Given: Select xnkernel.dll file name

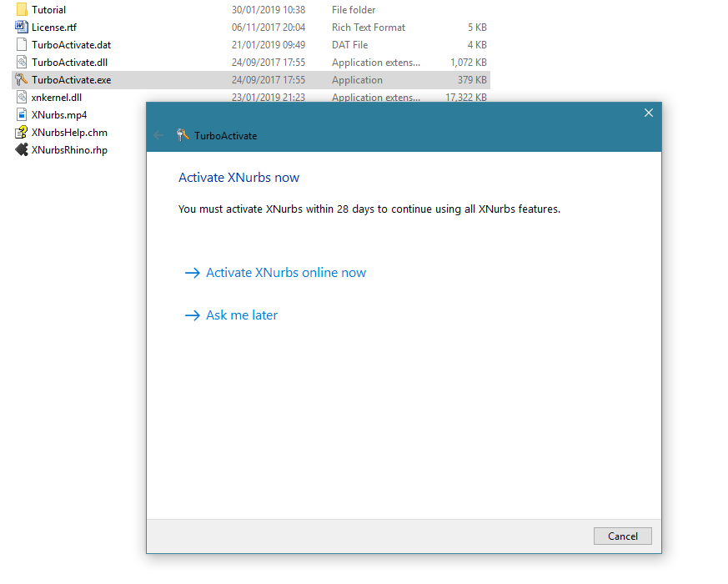Looking at the screenshot, I should pyautogui.click(x=57, y=98).
